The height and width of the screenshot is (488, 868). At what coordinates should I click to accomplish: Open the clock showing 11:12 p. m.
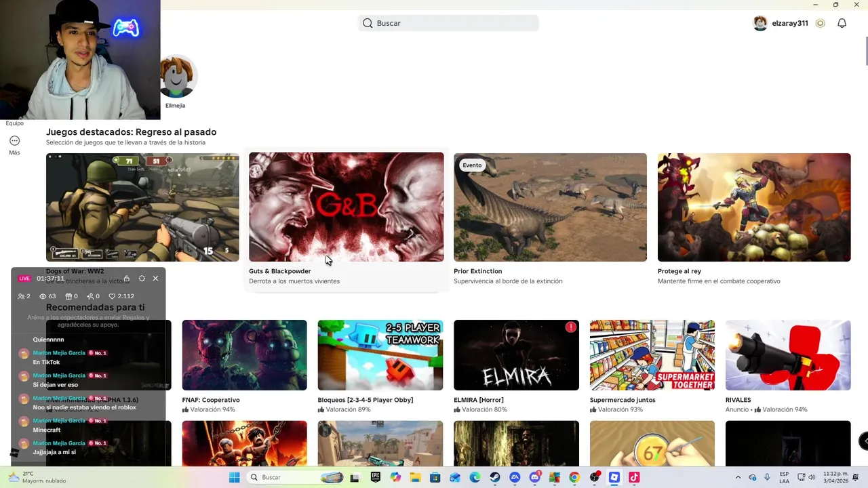(835, 477)
